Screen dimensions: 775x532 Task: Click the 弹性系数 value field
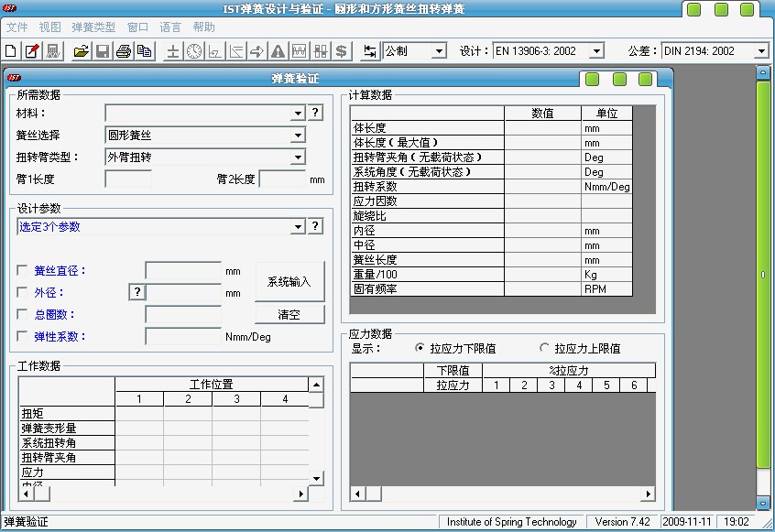point(183,336)
